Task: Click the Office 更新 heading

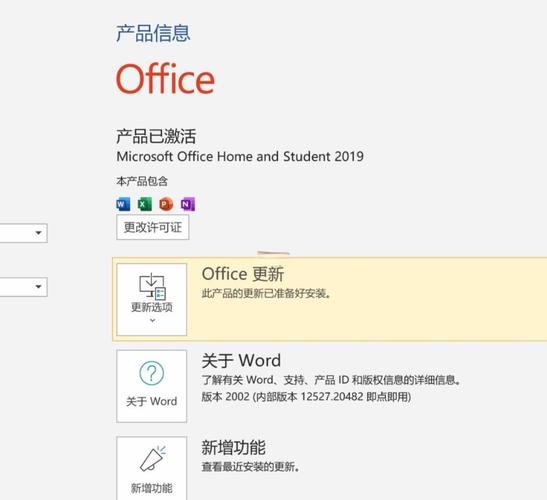Action: [x=243, y=274]
